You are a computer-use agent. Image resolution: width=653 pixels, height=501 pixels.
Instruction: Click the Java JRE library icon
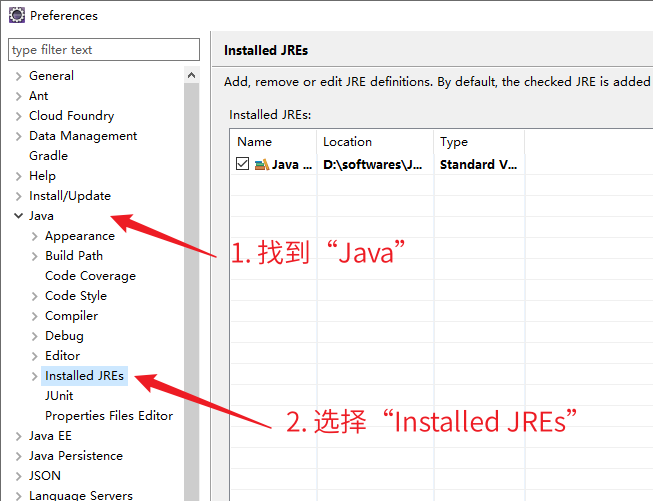click(261, 165)
